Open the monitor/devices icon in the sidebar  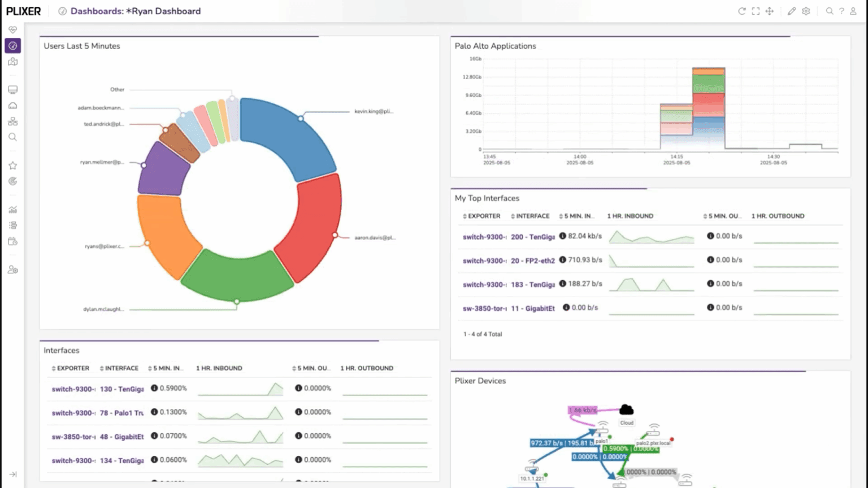12,89
